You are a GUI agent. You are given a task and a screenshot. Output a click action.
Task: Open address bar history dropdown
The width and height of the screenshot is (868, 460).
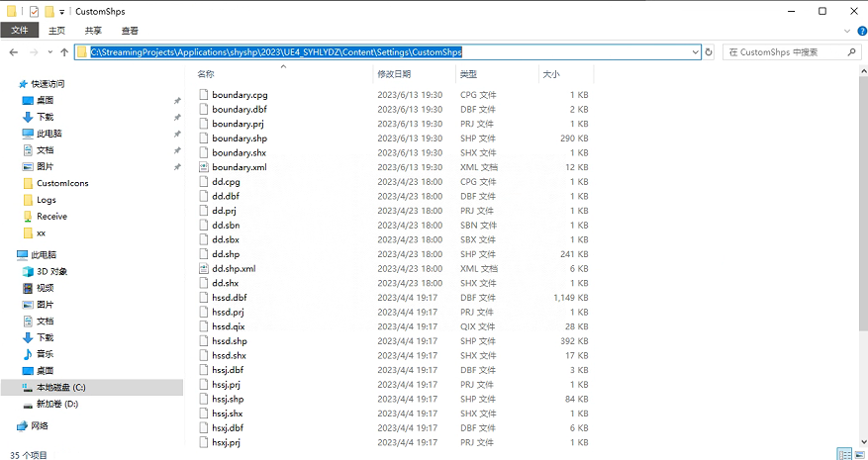pos(696,52)
